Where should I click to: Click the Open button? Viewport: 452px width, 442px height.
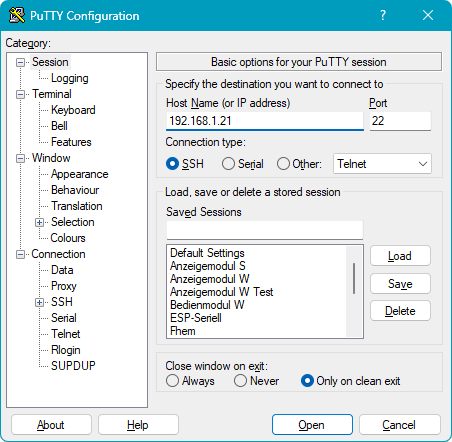pos(312,425)
